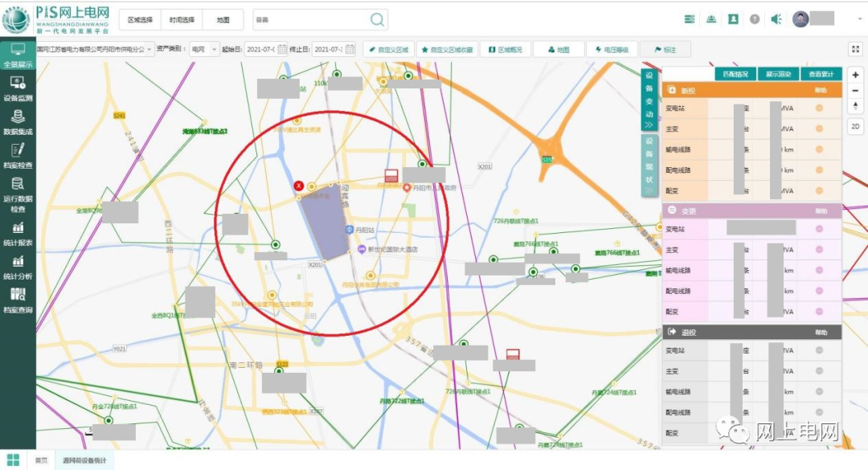868x470 pixels.
Task: Select the 时间选择 tab in header
Action: coord(182,20)
